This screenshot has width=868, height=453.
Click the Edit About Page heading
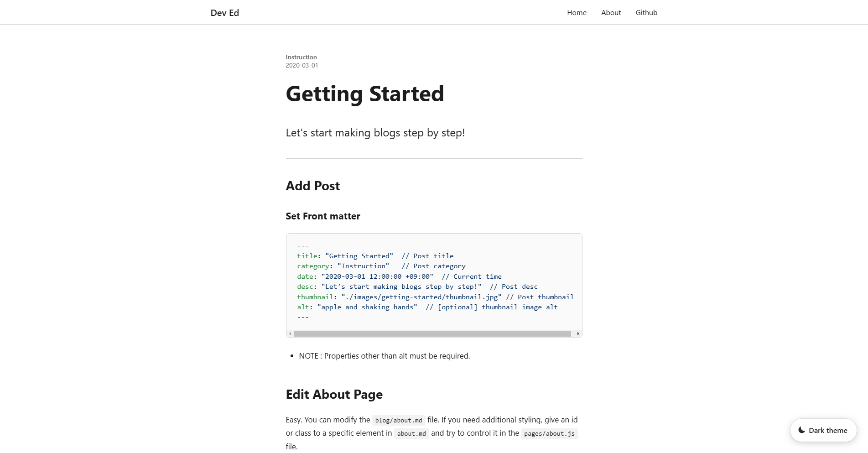click(334, 395)
